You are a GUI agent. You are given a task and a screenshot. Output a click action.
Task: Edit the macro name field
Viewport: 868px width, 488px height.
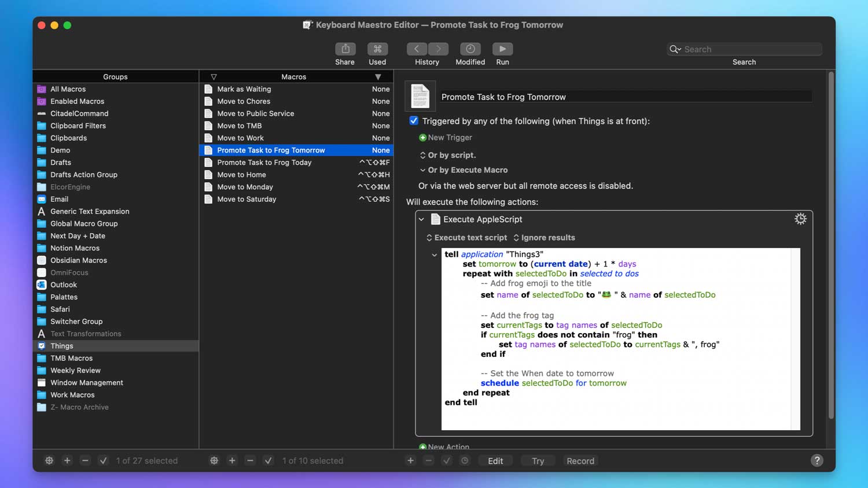click(x=626, y=97)
